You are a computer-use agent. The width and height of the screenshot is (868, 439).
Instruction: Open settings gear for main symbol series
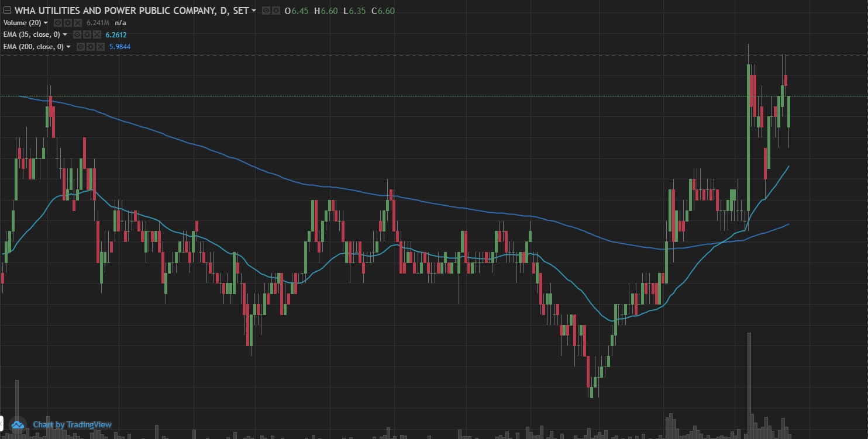point(276,11)
